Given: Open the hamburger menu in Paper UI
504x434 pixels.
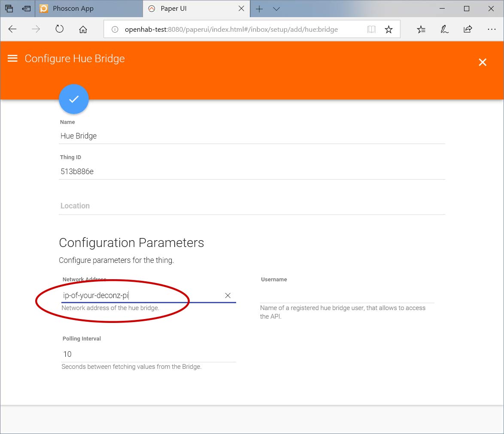Looking at the screenshot, I should tap(12, 59).
